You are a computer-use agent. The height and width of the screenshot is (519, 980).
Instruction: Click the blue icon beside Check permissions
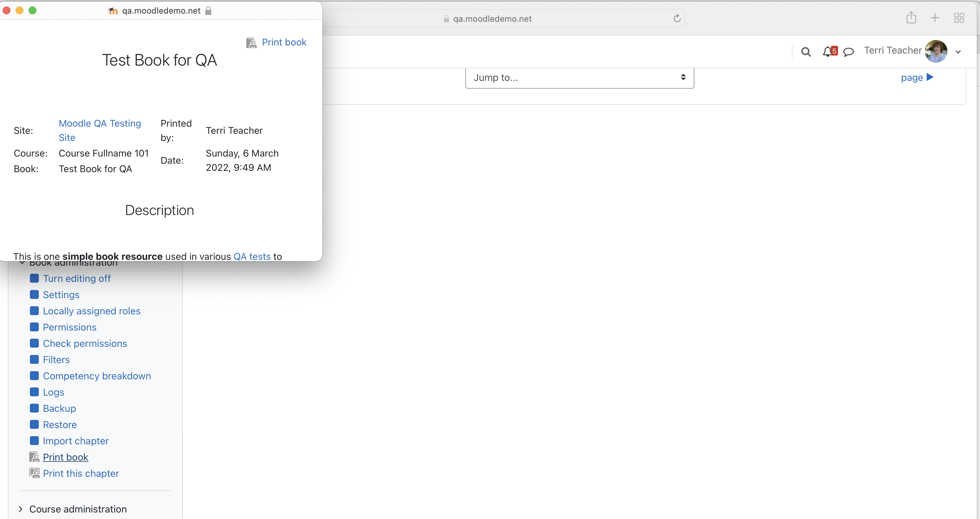point(34,343)
